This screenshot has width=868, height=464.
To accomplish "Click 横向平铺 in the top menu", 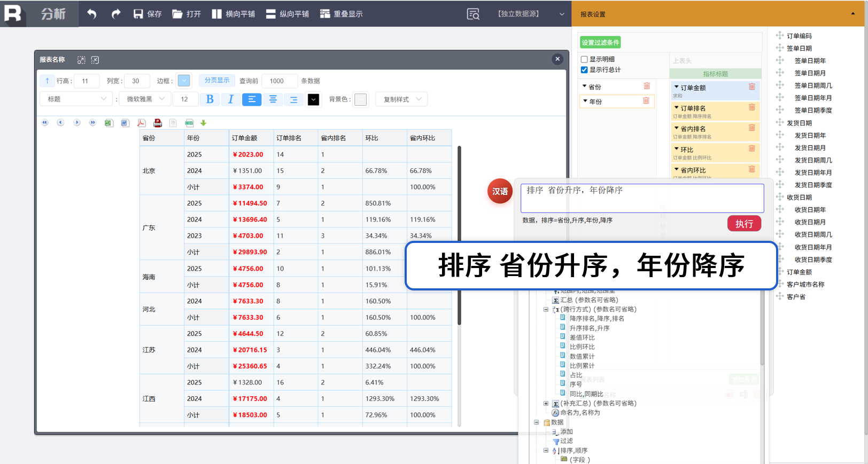I will [234, 14].
